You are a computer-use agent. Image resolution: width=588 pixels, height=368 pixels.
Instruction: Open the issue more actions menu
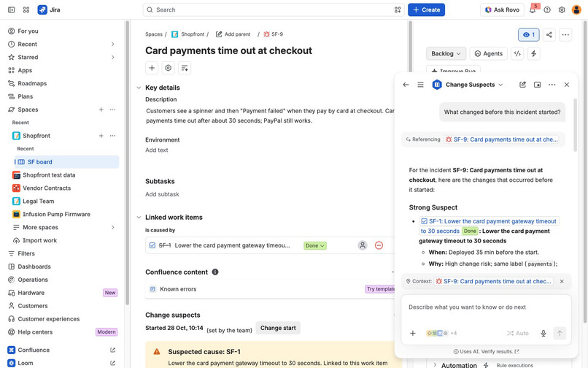[565, 35]
